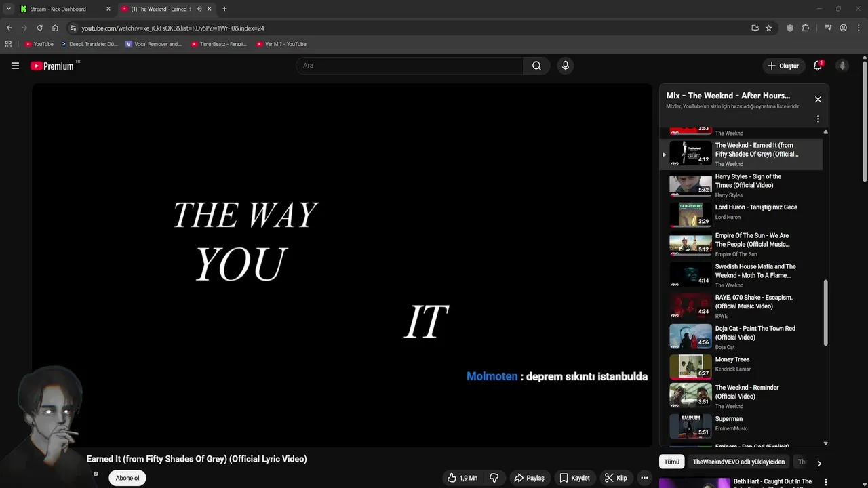Close The Weeknd Earned It tab
Image resolution: width=868 pixels, height=488 pixels.
209,9
